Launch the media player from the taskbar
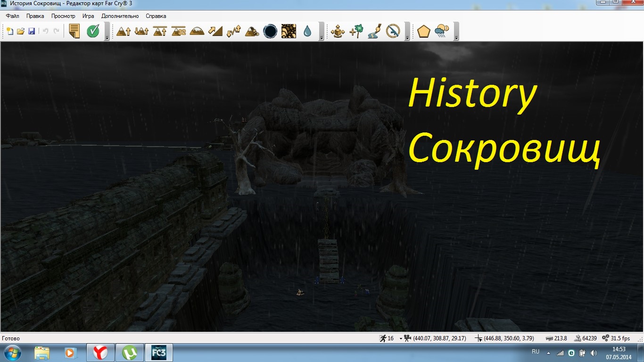 point(70,353)
